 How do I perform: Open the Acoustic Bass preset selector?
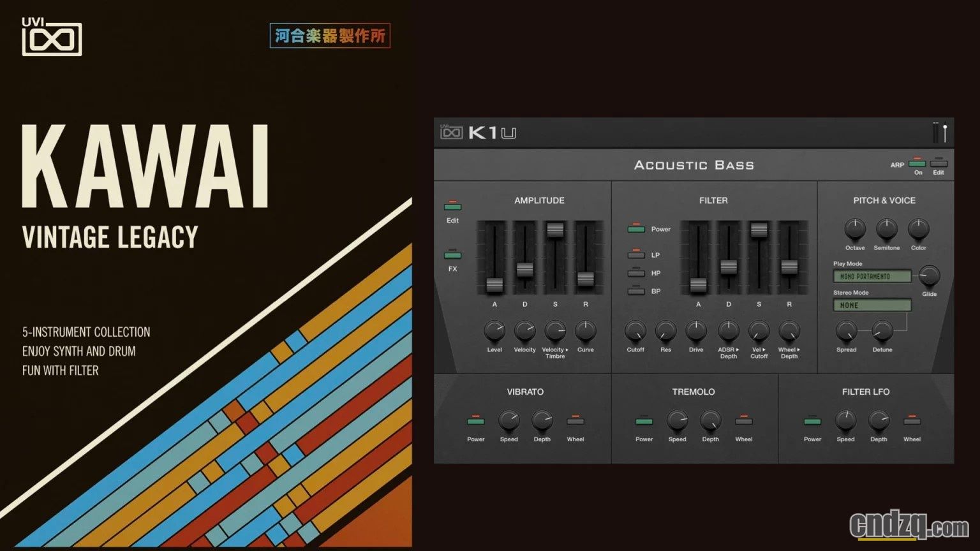pos(694,165)
